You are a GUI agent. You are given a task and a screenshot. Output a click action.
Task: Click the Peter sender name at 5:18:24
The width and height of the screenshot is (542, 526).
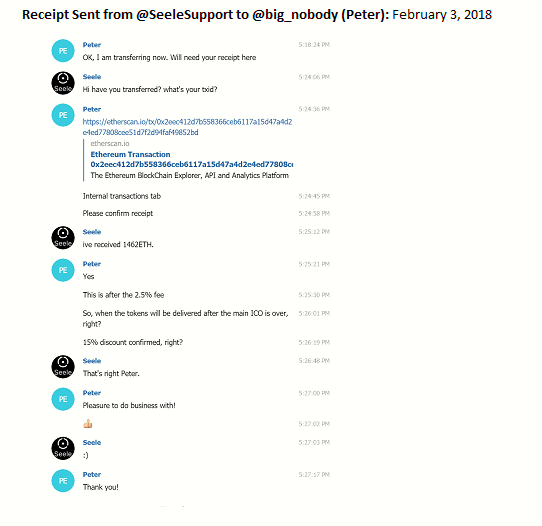coord(92,45)
